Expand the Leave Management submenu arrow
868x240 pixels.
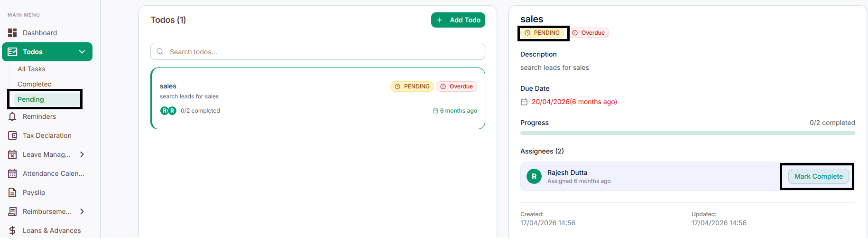point(82,154)
